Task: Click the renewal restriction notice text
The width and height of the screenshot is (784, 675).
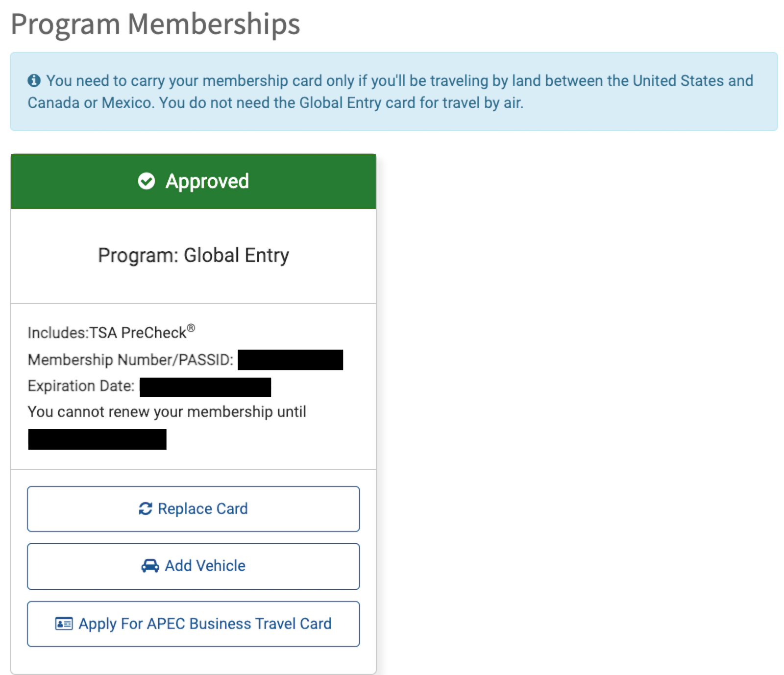Action: coord(167,411)
